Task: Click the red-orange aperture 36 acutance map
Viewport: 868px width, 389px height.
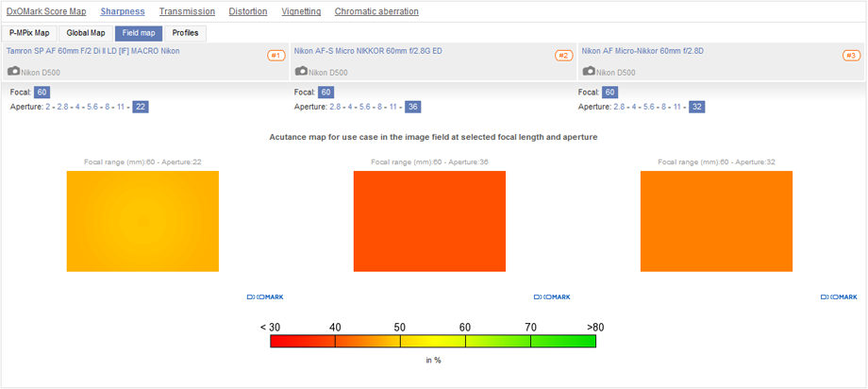Action: tap(429, 221)
